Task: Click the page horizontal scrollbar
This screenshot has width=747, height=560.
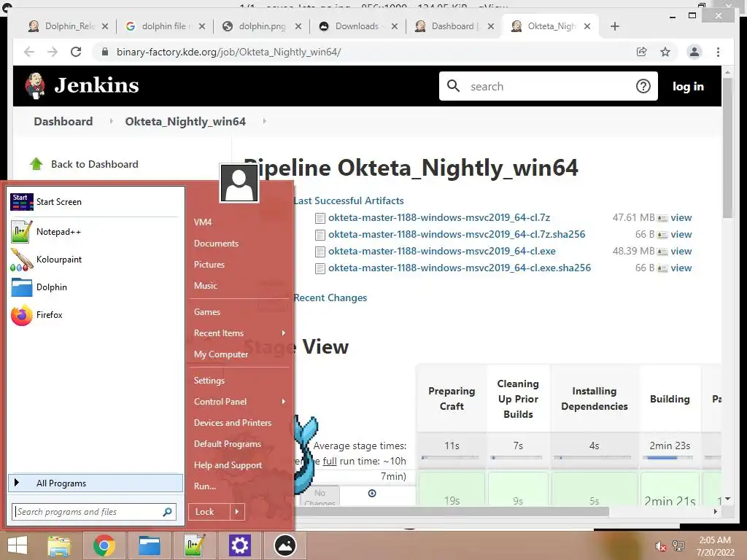Action: pyautogui.click(x=450, y=511)
